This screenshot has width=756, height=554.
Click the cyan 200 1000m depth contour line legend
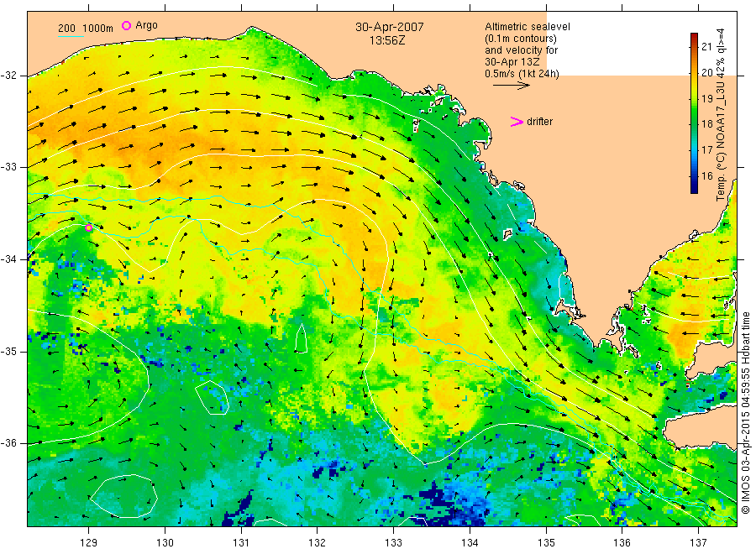[x=71, y=35]
